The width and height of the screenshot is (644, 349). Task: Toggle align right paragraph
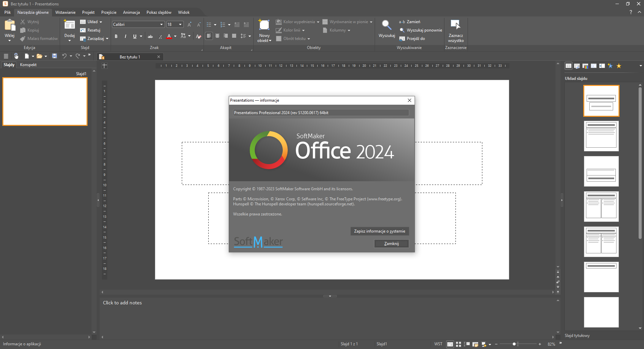[226, 36]
